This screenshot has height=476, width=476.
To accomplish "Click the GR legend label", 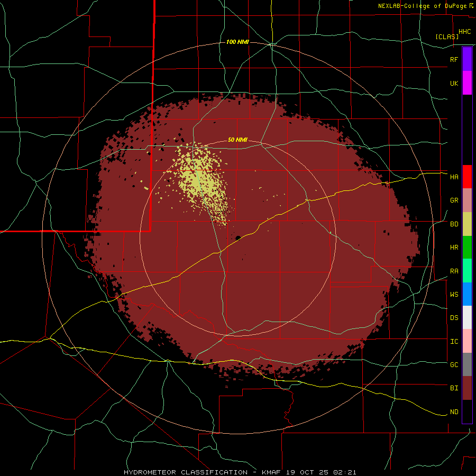I will tap(454, 200).
